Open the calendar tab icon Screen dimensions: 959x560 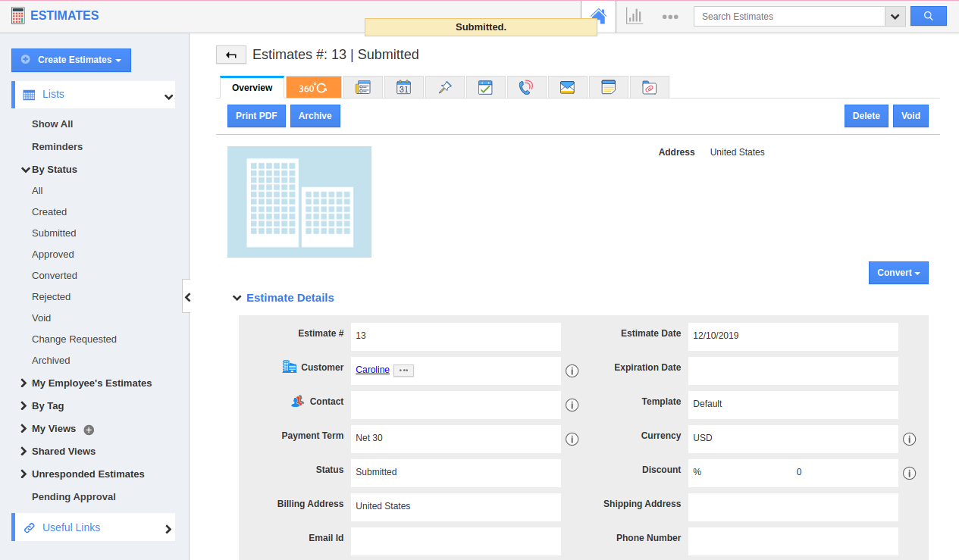pos(403,88)
